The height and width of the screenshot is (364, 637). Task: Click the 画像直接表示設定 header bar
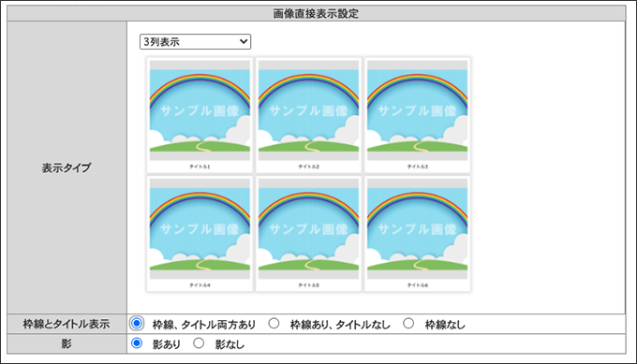(316, 13)
